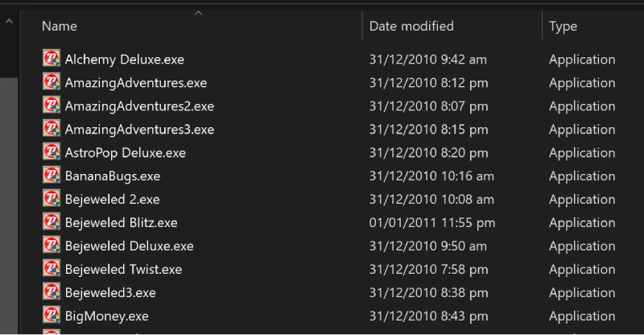Viewport: 644px width, 335px height.
Task: Click Application type of Alchemy Deluxe.exe
Action: coord(582,60)
